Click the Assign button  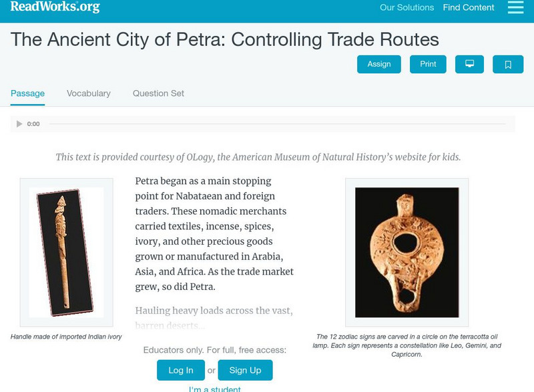point(380,64)
